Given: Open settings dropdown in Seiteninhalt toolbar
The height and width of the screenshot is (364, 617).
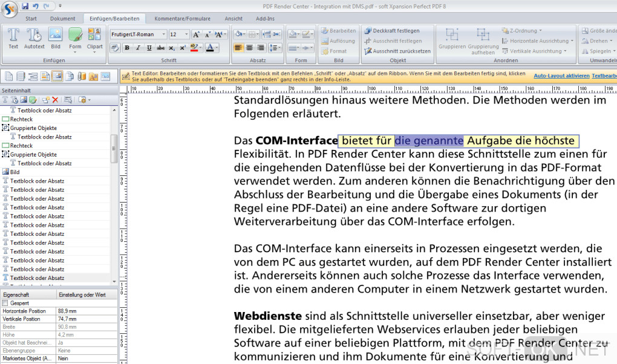Looking at the screenshot, I should tap(84, 100).
